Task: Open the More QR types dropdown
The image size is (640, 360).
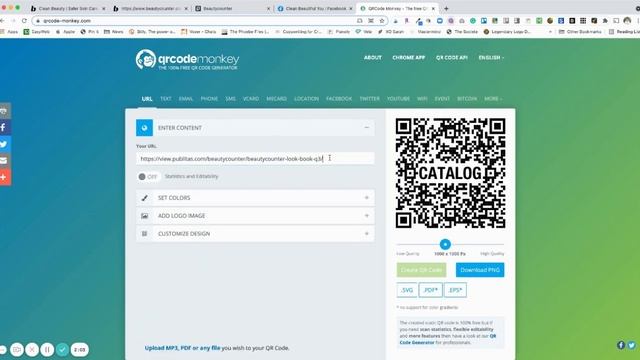Action: click(x=493, y=99)
